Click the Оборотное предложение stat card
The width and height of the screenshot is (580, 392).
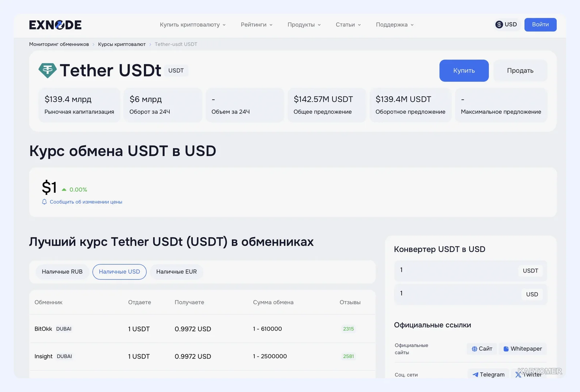click(x=410, y=105)
